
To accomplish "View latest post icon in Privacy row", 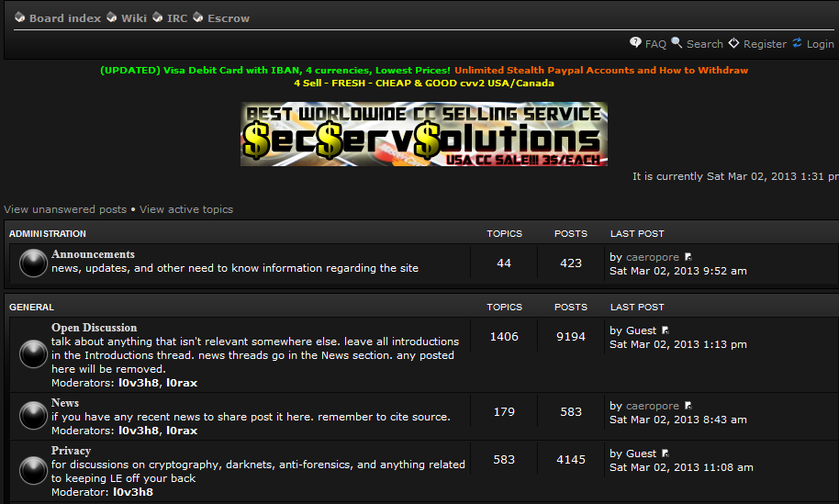I will click(666, 454).
